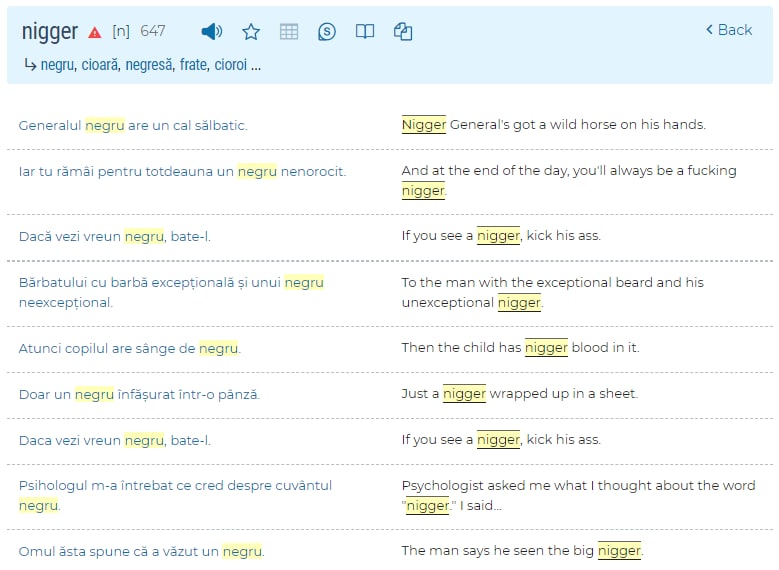Click the English sentence starting "The man says he seen"
This screenshot has width=779, height=570.
click(523, 551)
